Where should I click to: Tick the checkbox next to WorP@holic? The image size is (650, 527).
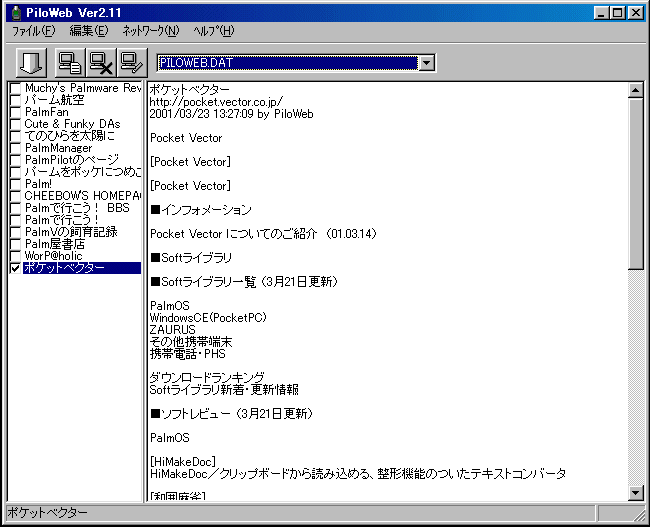[15, 256]
